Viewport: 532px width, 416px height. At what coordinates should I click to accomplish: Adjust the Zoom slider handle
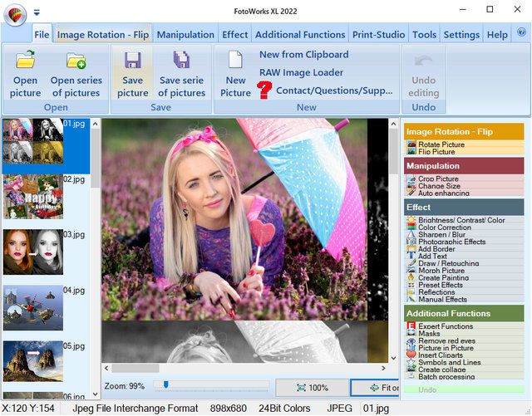tap(165, 384)
